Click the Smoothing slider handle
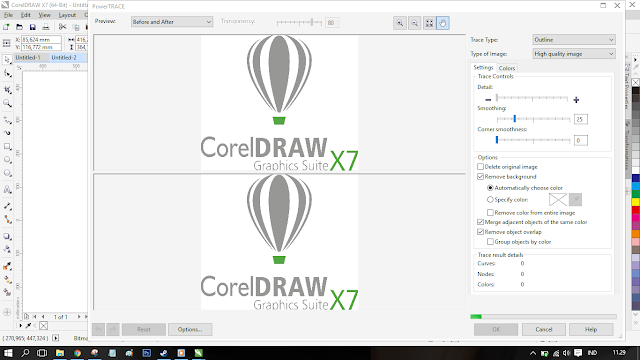The height and width of the screenshot is (360, 640). [x=515, y=119]
